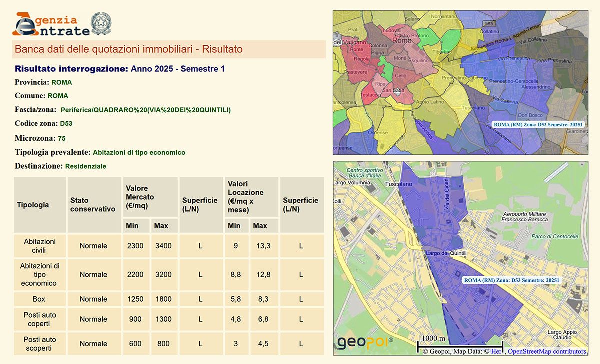
Task: Select the Box row in the table
Action: [39, 299]
